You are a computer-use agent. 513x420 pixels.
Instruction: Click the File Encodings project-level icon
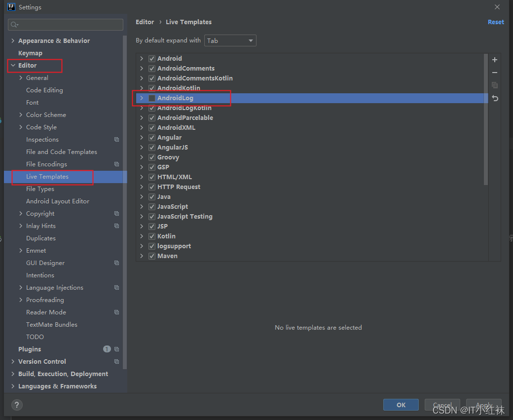116,164
